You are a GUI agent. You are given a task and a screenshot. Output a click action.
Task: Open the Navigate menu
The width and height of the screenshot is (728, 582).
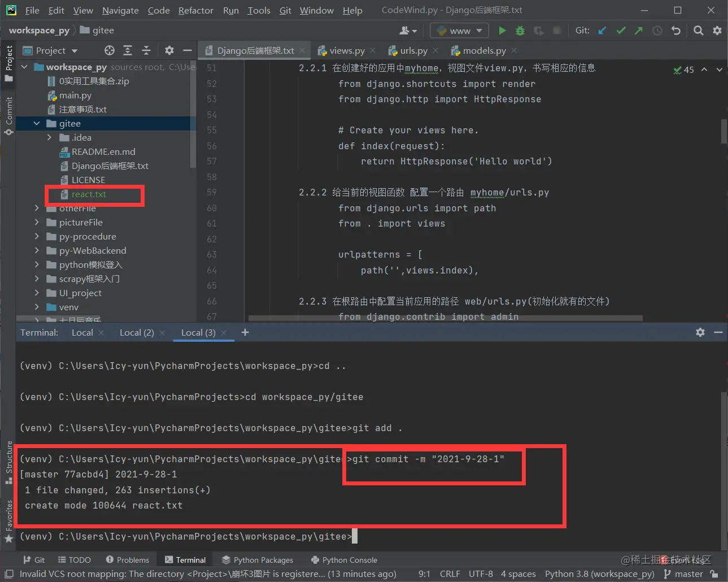pyautogui.click(x=120, y=10)
